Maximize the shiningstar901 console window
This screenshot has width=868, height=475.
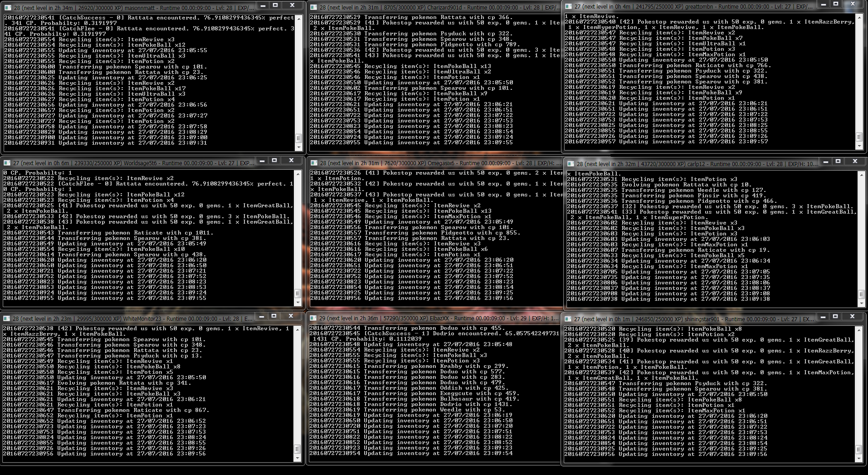[836, 317]
